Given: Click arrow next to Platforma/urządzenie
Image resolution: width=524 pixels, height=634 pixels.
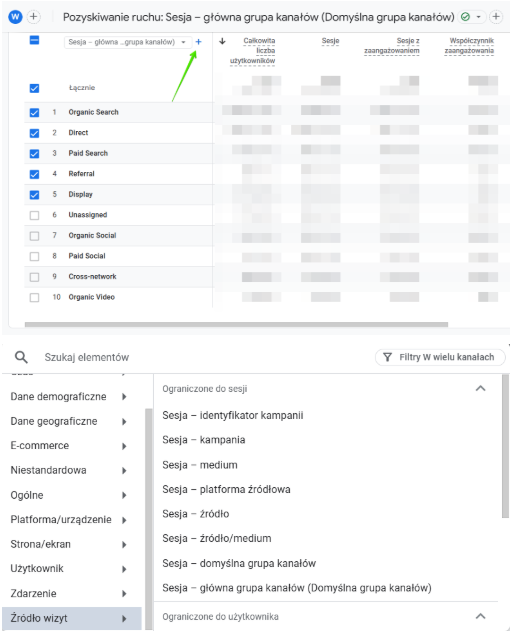Looking at the screenshot, I should [125, 520].
